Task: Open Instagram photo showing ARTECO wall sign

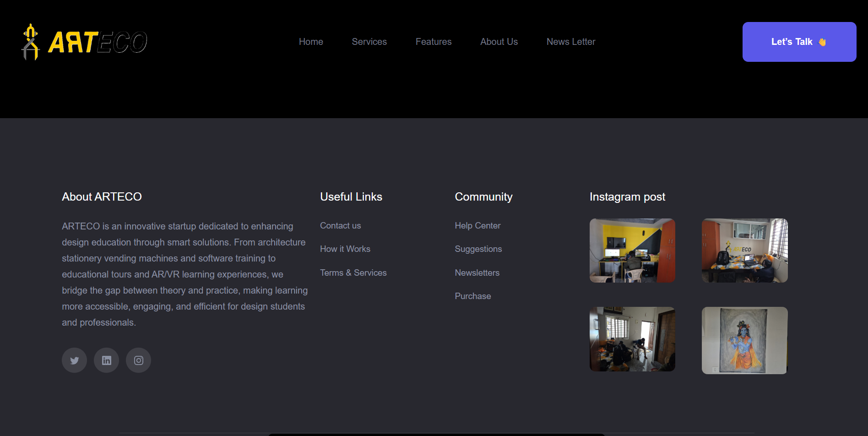Action: pos(744,251)
